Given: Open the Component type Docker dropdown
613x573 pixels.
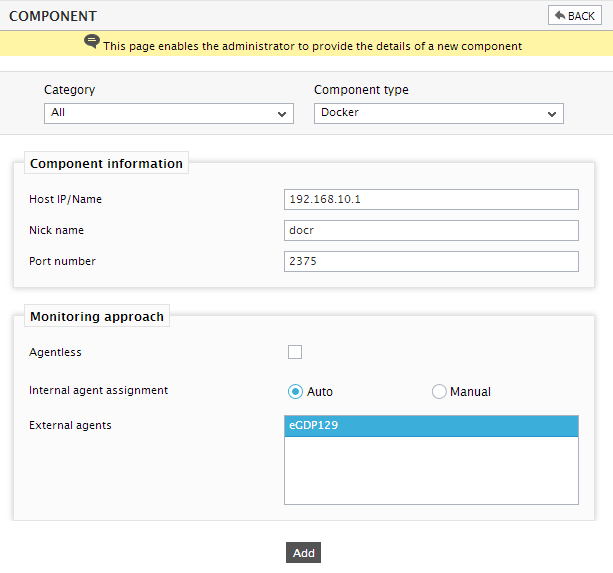Looking at the screenshot, I should point(439,113).
